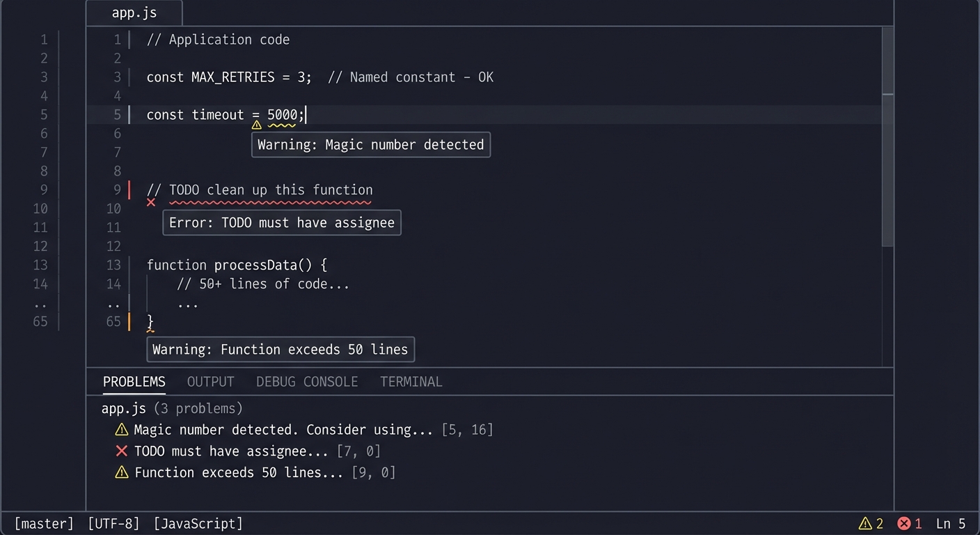The width and height of the screenshot is (980, 535).
Task: Click the [JavaScript] language mode indicator
Action: point(197,523)
